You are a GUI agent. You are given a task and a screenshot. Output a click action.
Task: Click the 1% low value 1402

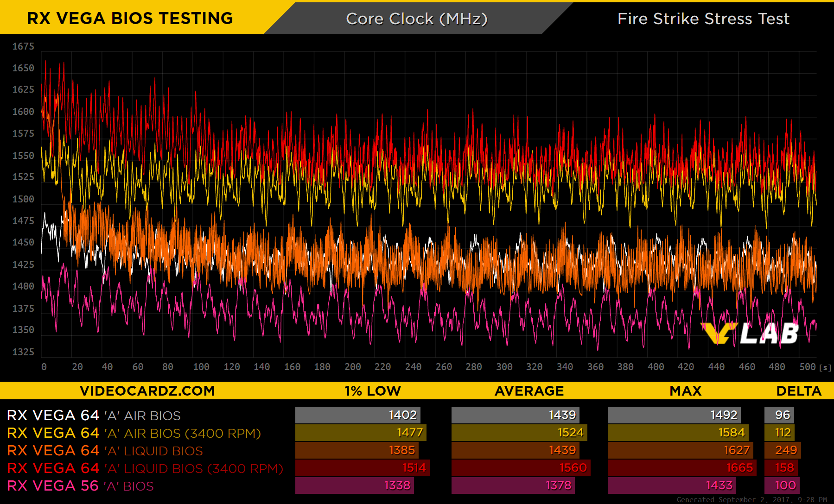pos(403,415)
